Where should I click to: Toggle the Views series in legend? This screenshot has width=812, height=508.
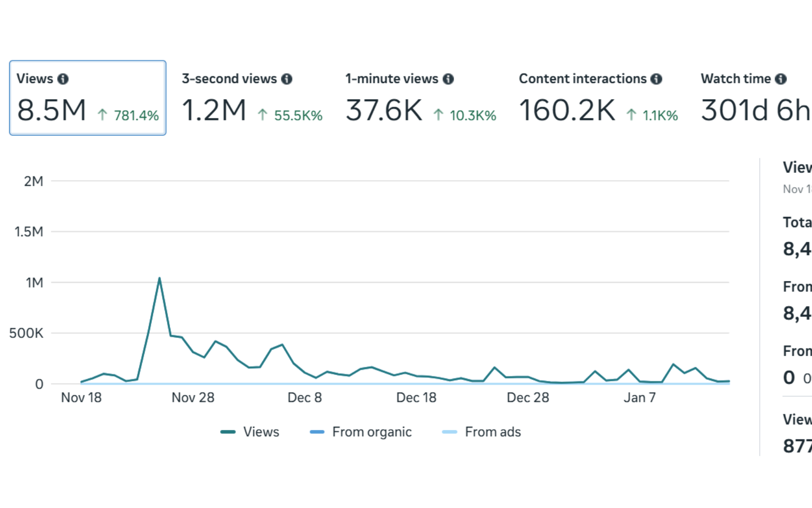(x=261, y=432)
